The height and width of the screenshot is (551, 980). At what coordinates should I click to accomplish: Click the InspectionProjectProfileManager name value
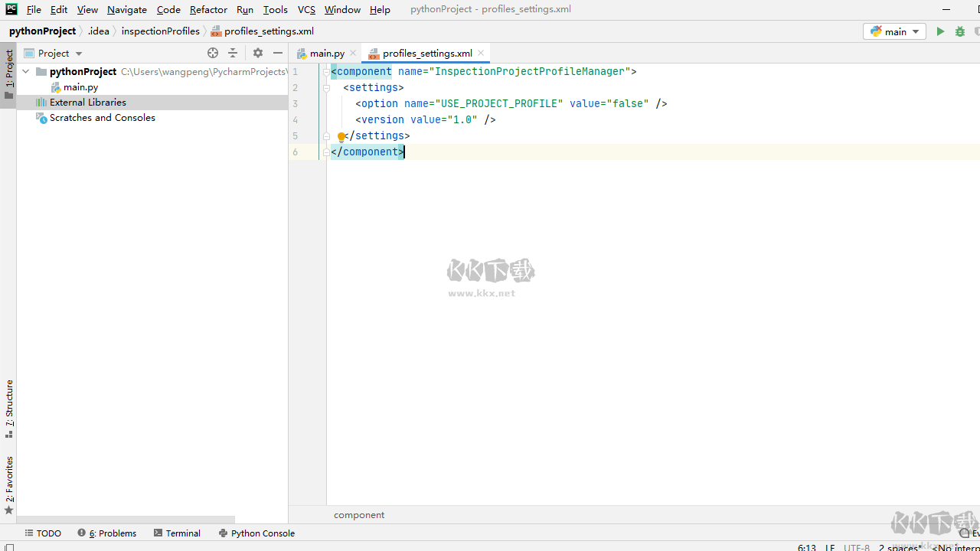[x=530, y=71]
